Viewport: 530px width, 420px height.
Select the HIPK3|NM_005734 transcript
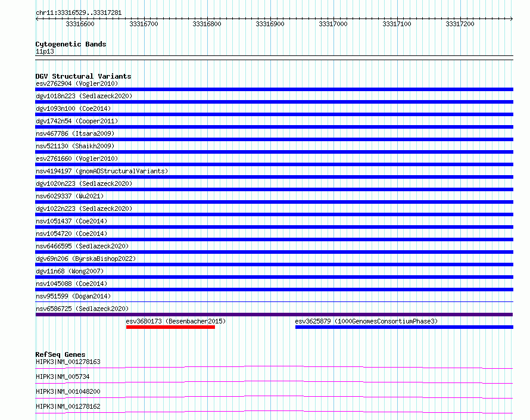click(63, 377)
